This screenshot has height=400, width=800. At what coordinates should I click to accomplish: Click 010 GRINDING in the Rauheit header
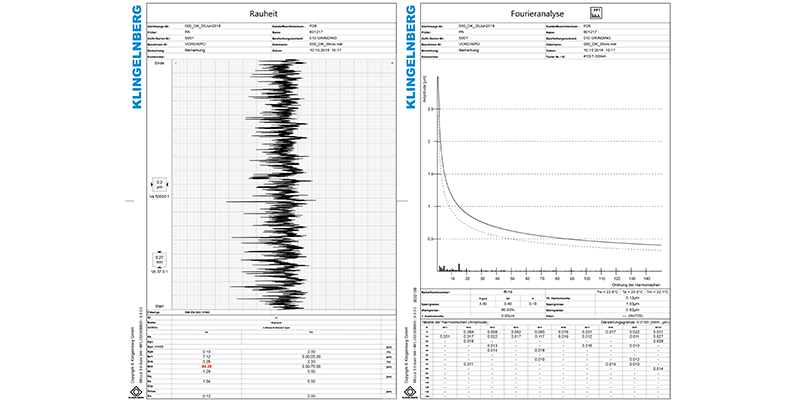point(323,38)
